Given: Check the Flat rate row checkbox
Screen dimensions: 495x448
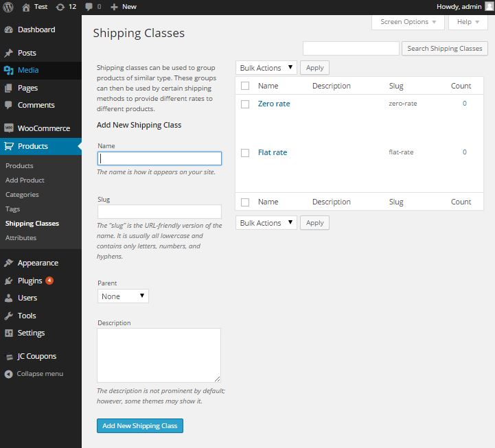Looking at the screenshot, I should click(x=245, y=153).
